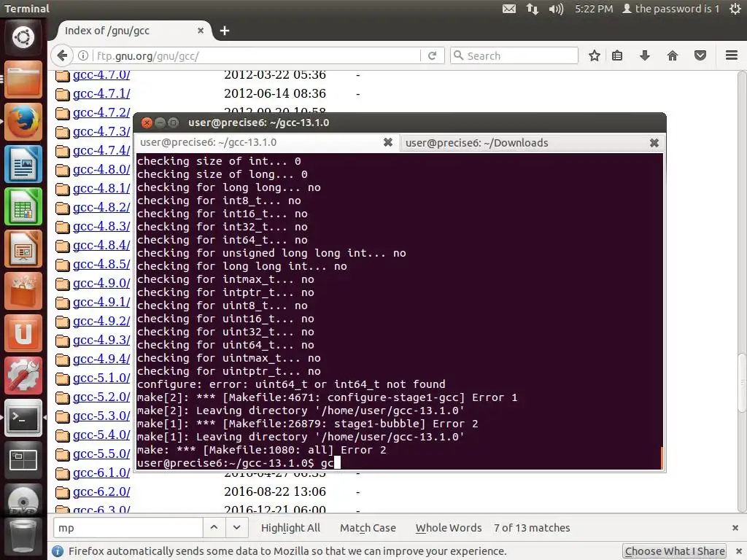Open the gcc-4.9.4/ directory link
The height and width of the screenshot is (560, 747).
click(101, 359)
